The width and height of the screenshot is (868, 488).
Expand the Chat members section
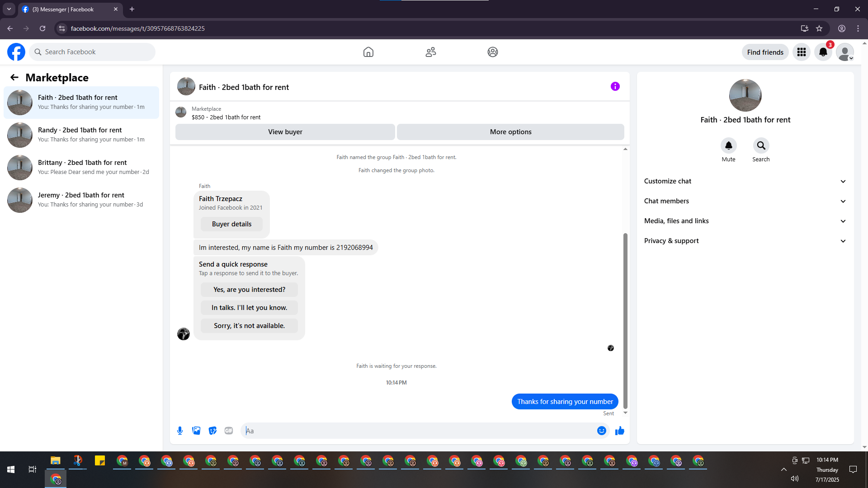pos(745,201)
